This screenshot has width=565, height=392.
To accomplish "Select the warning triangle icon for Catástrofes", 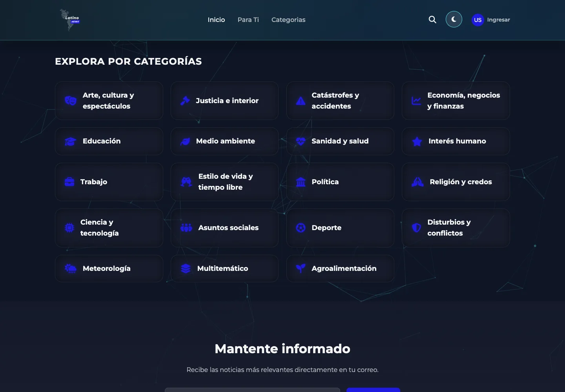I will pos(301,101).
